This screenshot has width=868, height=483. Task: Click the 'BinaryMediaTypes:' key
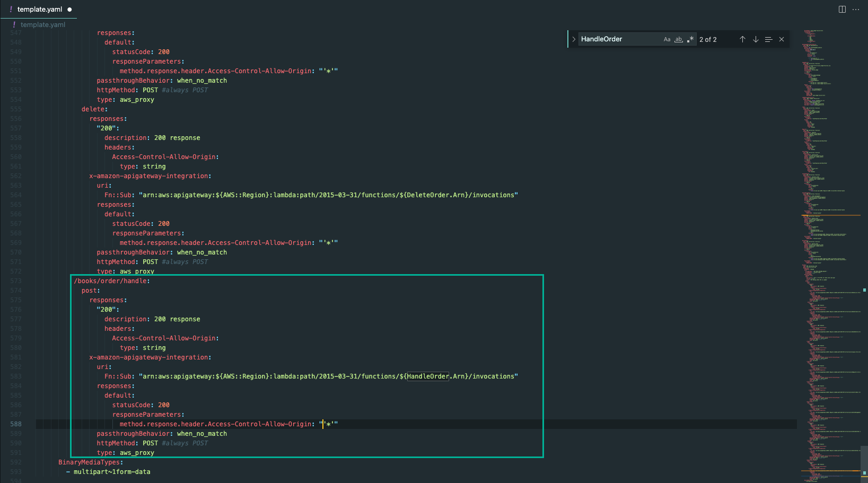[91, 462]
